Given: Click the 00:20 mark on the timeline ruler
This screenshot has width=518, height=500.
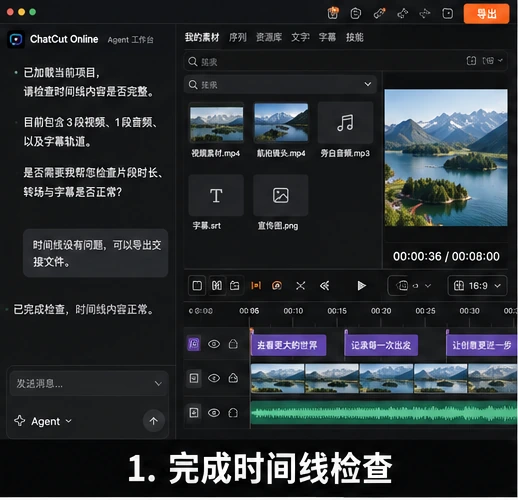Looking at the screenshot, I should tap(381, 311).
